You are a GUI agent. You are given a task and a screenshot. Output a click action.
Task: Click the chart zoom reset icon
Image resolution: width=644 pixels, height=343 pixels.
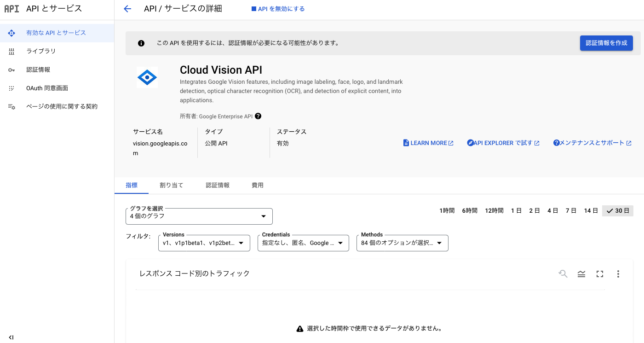(x=563, y=273)
